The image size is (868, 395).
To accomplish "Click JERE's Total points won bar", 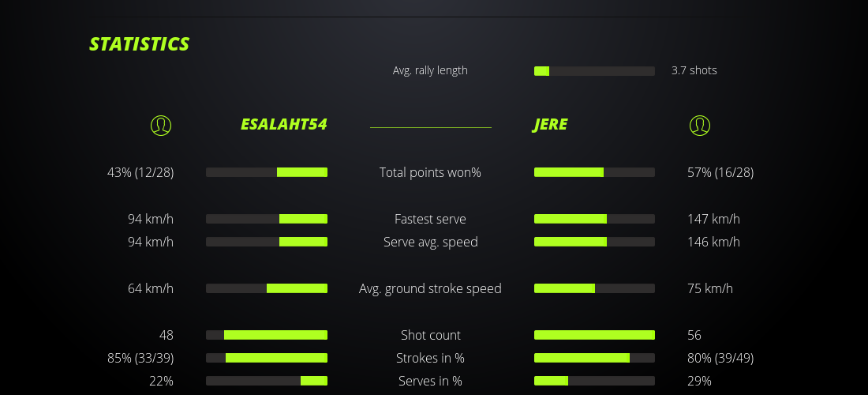I will 594,172.
